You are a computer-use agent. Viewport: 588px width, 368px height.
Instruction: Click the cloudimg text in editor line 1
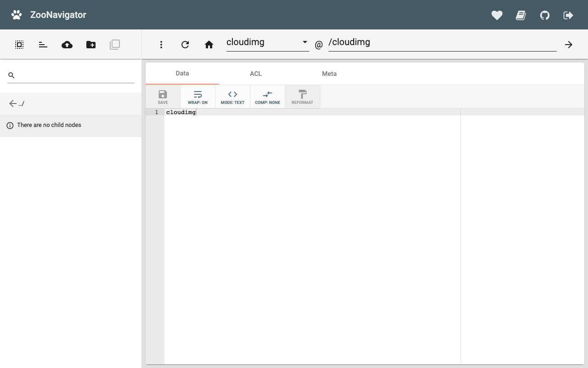(x=181, y=112)
